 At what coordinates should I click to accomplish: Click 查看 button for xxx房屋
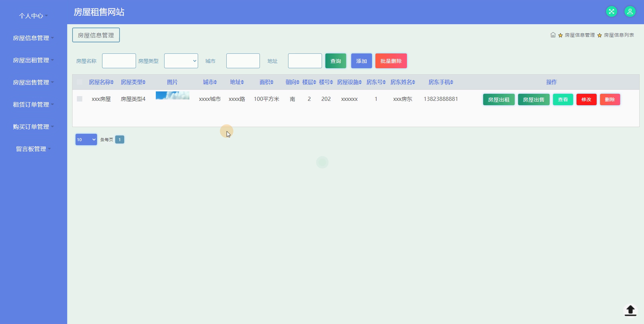tap(563, 99)
